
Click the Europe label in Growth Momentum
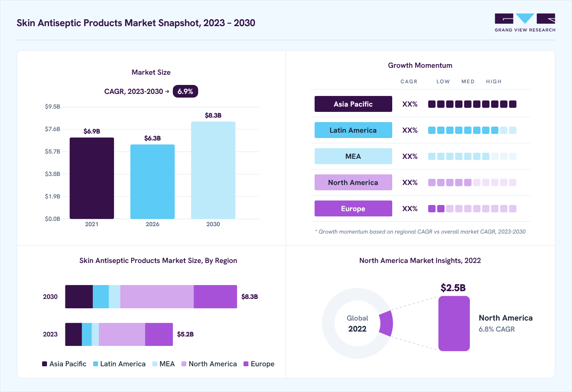[x=353, y=209]
